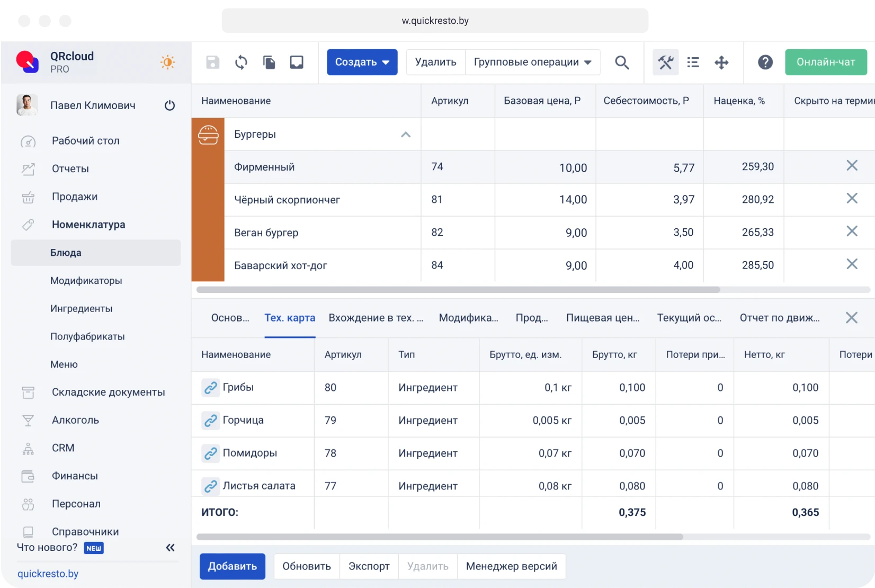Screen dimensions: 875x588
Task: Click the move columns arrows icon
Action: click(x=721, y=62)
